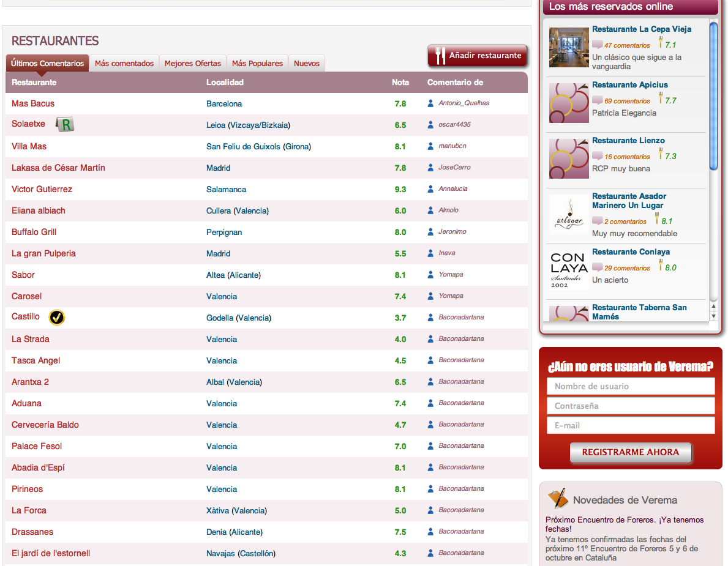Click the fork rating icon for Restaurante Conlaya
The width and height of the screenshot is (728, 566).
tap(660, 266)
